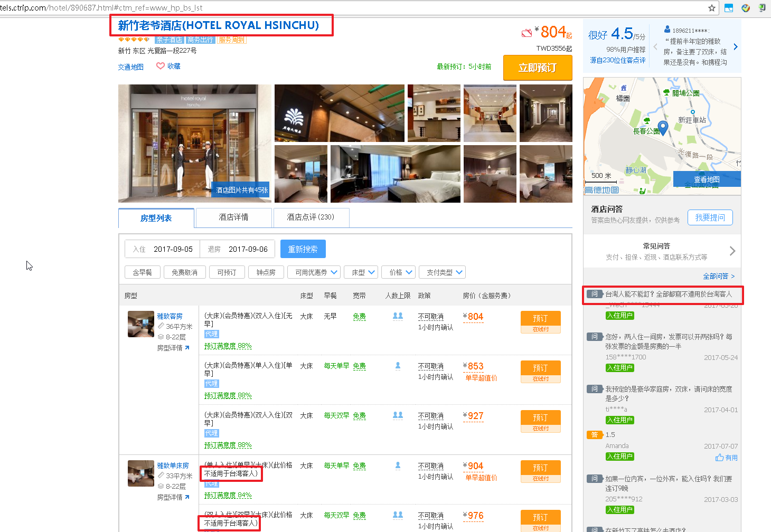Click the map location pin marker
The image size is (771, 532).
click(663, 128)
